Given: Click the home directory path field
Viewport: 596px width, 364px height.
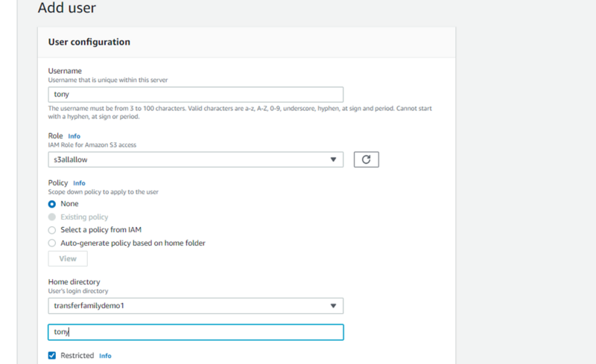Looking at the screenshot, I should pyautogui.click(x=196, y=332).
